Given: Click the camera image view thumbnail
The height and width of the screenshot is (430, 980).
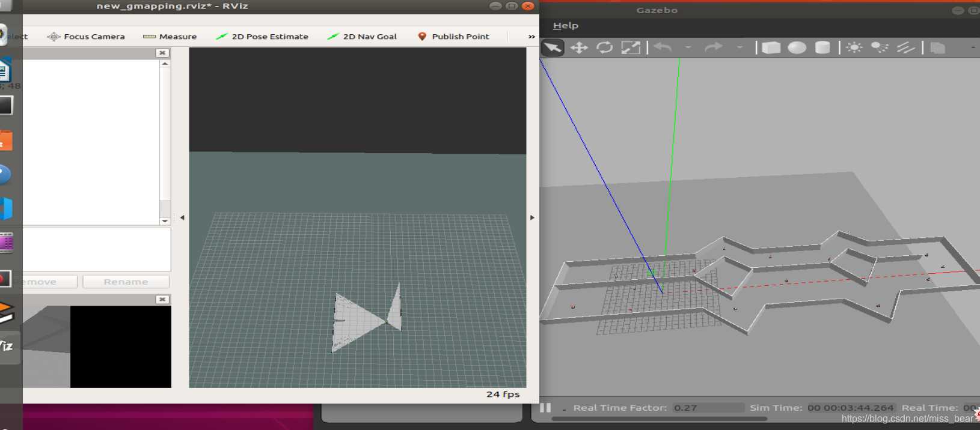Looking at the screenshot, I should pyautogui.click(x=97, y=347).
